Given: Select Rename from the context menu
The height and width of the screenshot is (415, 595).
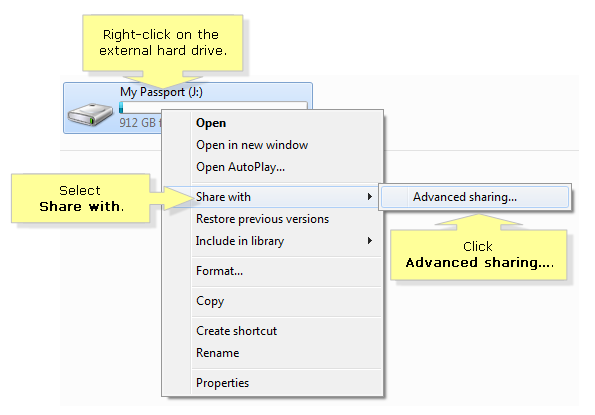Looking at the screenshot, I should coord(217,353).
